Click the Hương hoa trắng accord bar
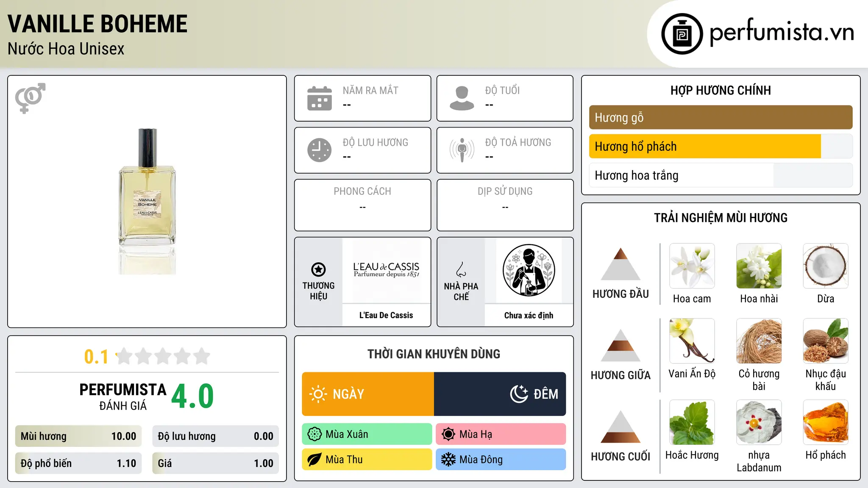868x488 pixels. pos(721,175)
